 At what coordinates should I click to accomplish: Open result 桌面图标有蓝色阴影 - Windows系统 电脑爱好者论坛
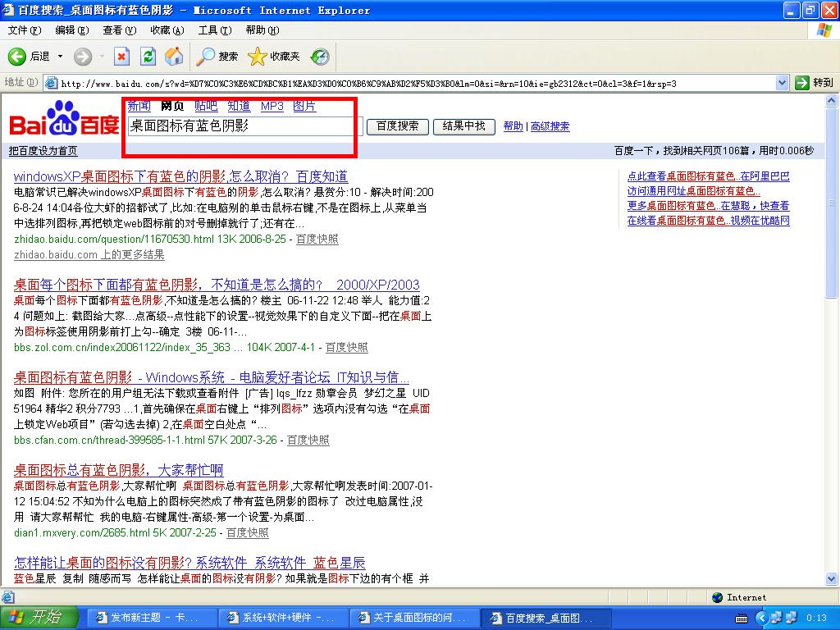212,377
